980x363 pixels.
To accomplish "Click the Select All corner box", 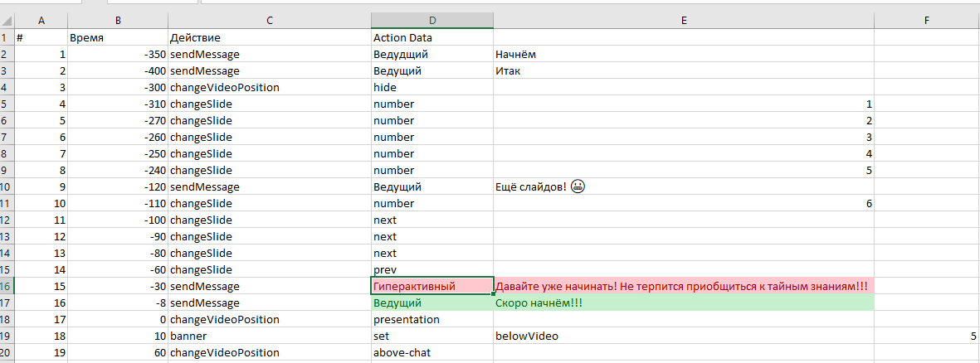I will 7,21.
